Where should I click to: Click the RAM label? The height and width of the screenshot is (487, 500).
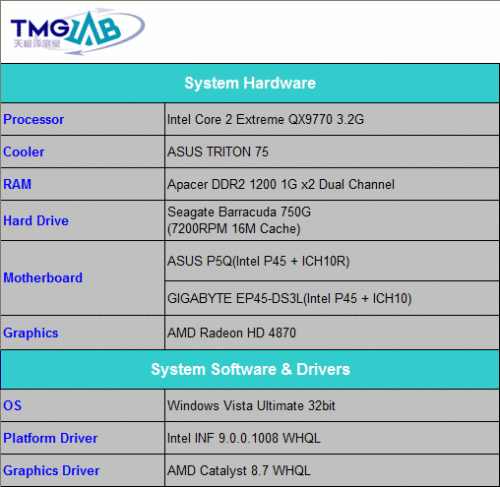click(x=17, y=184)
